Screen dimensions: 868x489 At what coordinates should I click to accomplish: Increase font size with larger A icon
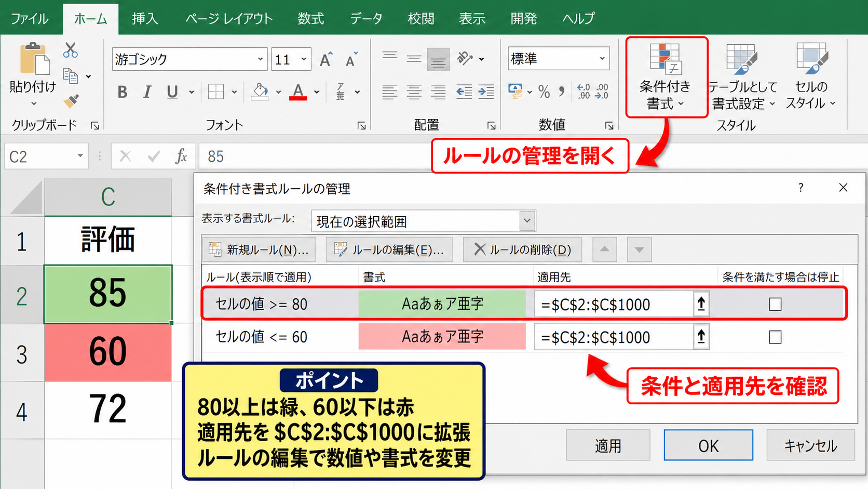[x=326, y=59]
